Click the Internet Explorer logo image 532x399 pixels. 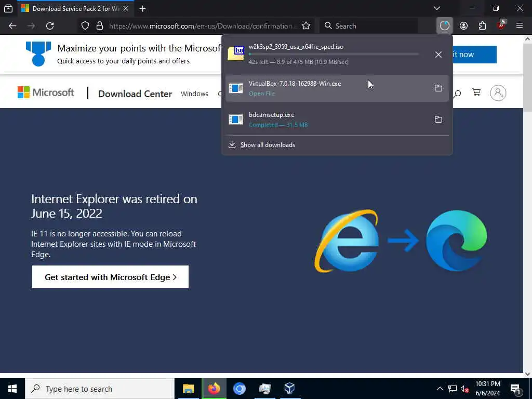[x=347, y=241]
